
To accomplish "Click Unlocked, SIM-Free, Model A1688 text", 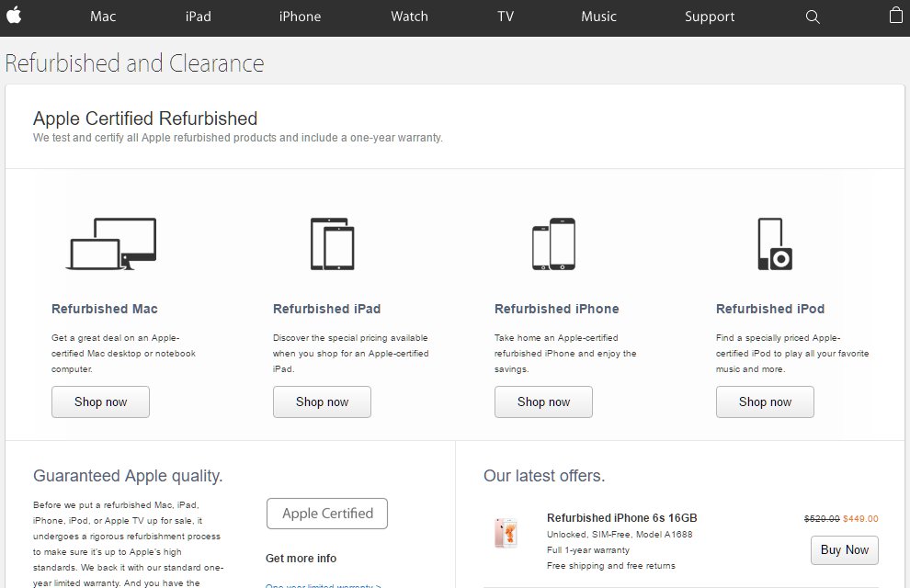I will coord(620,534).
